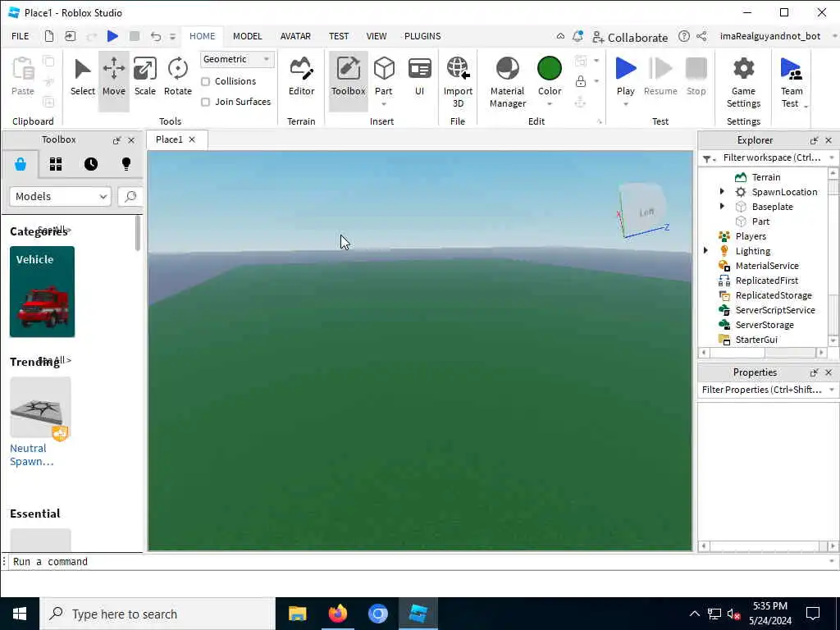Switch to the VIEW ribbon tab
The width and height of the screenshot is (840, 630).
376,36
